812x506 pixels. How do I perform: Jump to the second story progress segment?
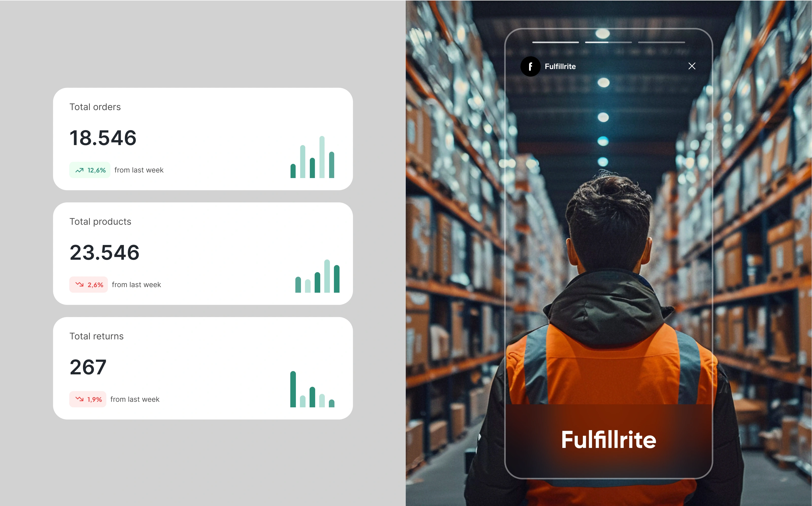tap(608, 42)
